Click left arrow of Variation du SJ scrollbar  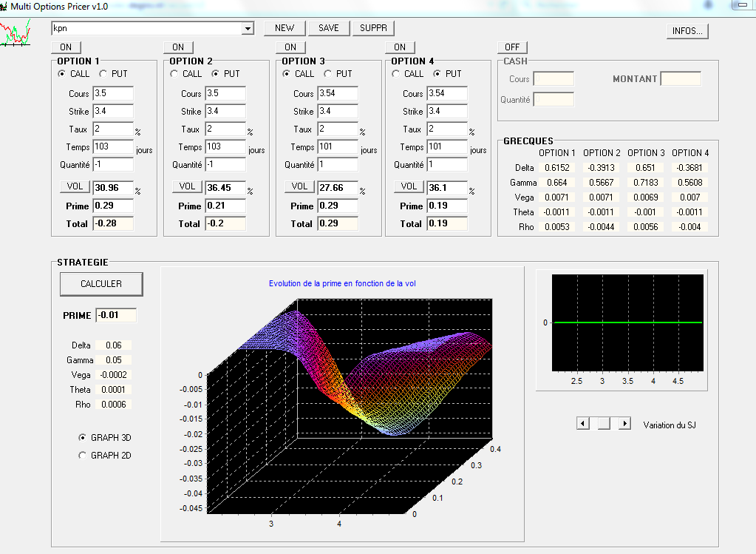click(x=583, y=423)
